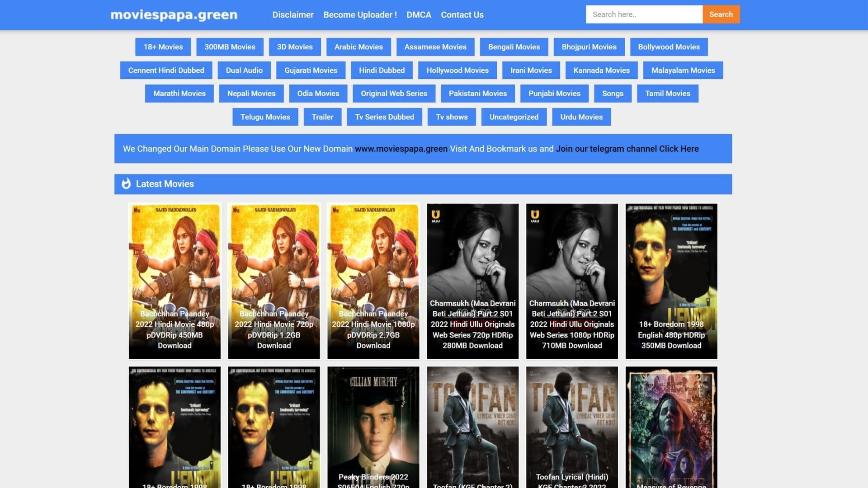Image resolution: width=868 pixels, height=488 pixels.
Task: Open Gujarati Movies category
Action: pos(311,70)
